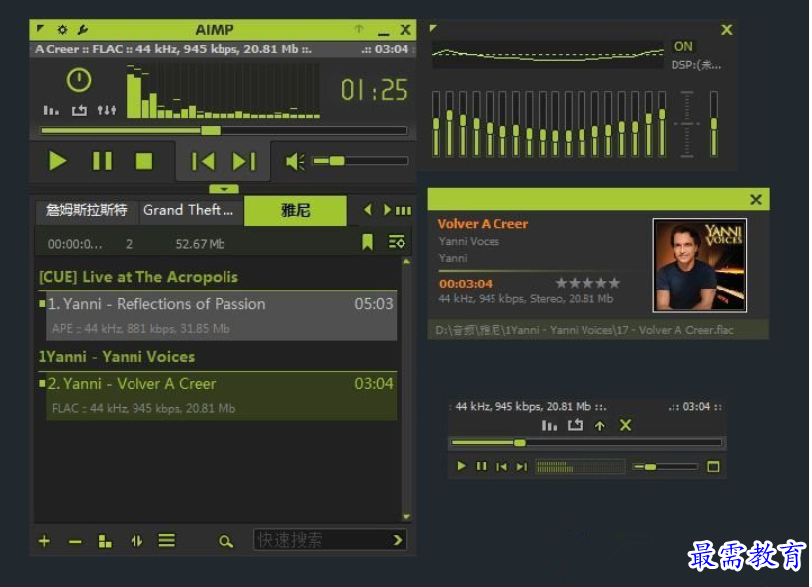Screen dimensions: 812x587
Task: Adjust the main volume slider
Action: (x=360, y=161)
